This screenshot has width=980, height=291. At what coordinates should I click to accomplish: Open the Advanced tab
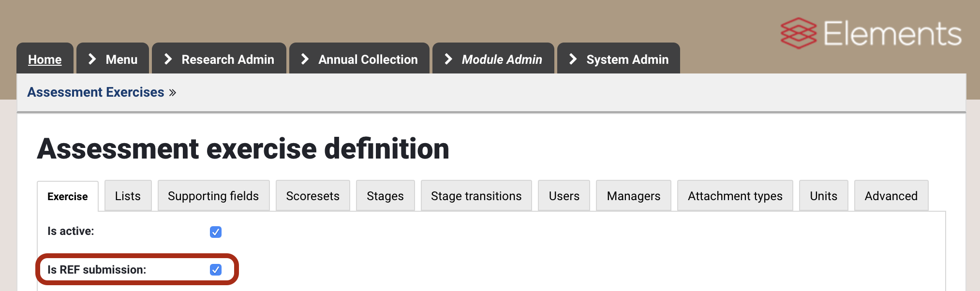tap(891, 196)
